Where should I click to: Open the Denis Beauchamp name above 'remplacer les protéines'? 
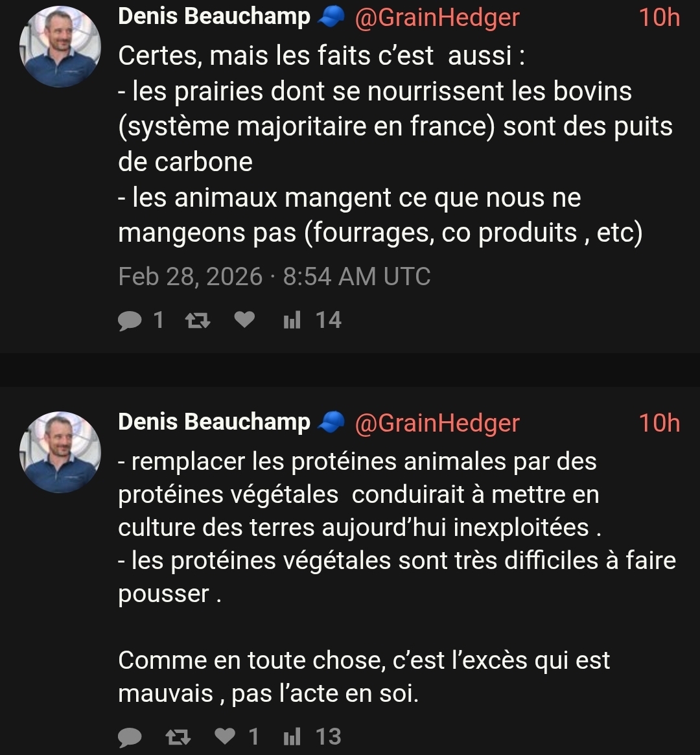[215, 422]
